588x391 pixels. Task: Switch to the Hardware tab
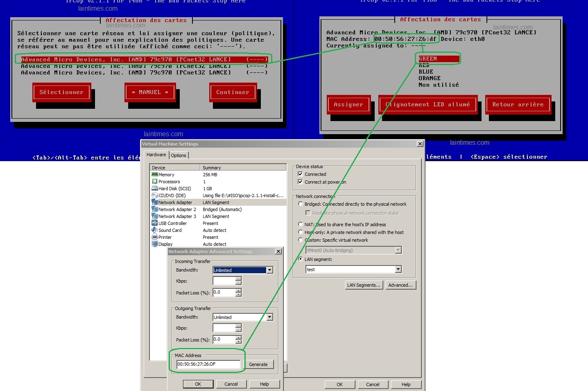pos(156,155)
